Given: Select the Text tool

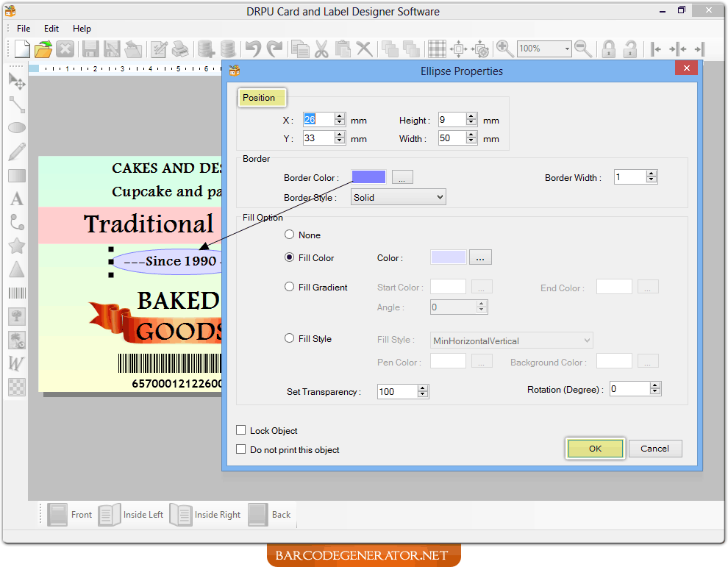Looking at the screenshot, I should point(16,198).
